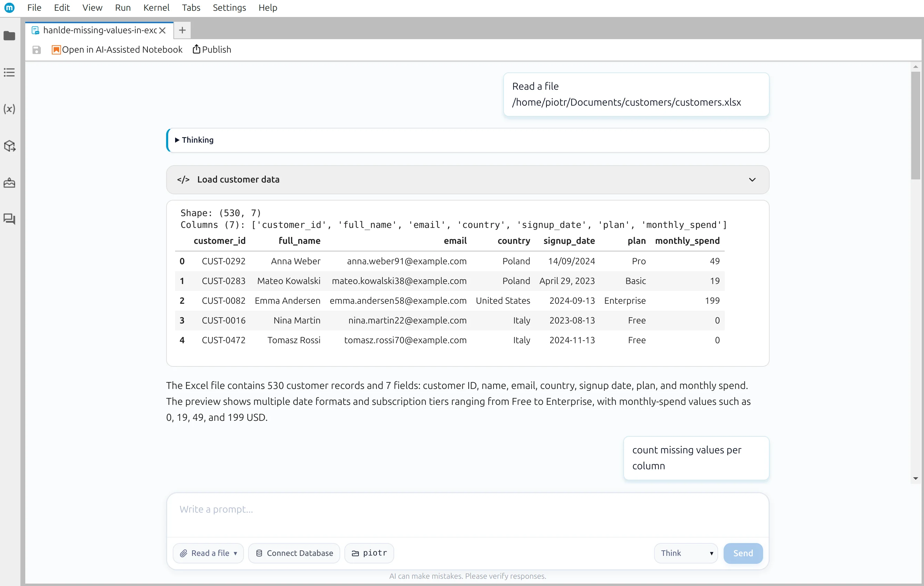924x586 pixels.
Task: Open the Tabs menu
Action: (x=191, y=8)
